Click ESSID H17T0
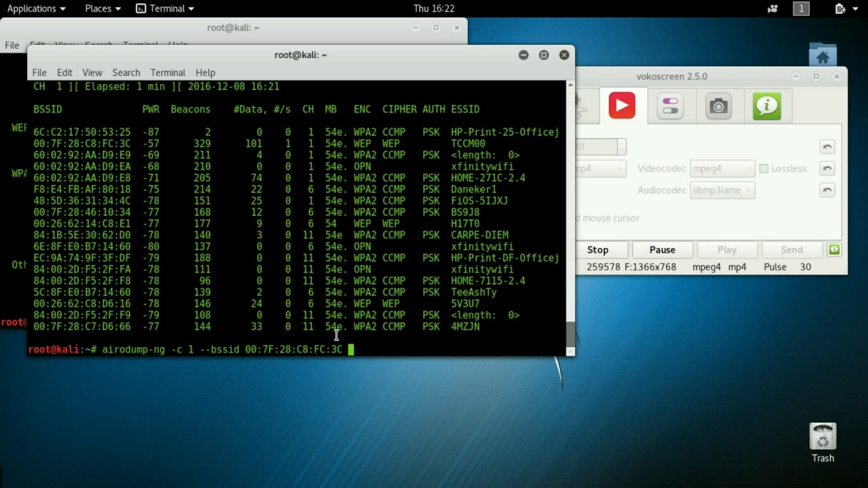The width and height of the screenshot is (868, 488). [x=465, y=224]
